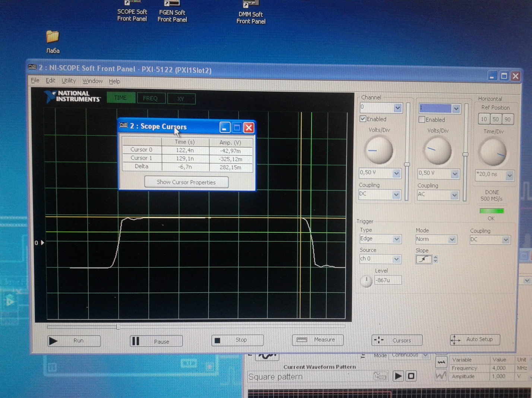Turn the channel 1 Volts/Div knob
The image size is (532, 398).
coord(437,151)
